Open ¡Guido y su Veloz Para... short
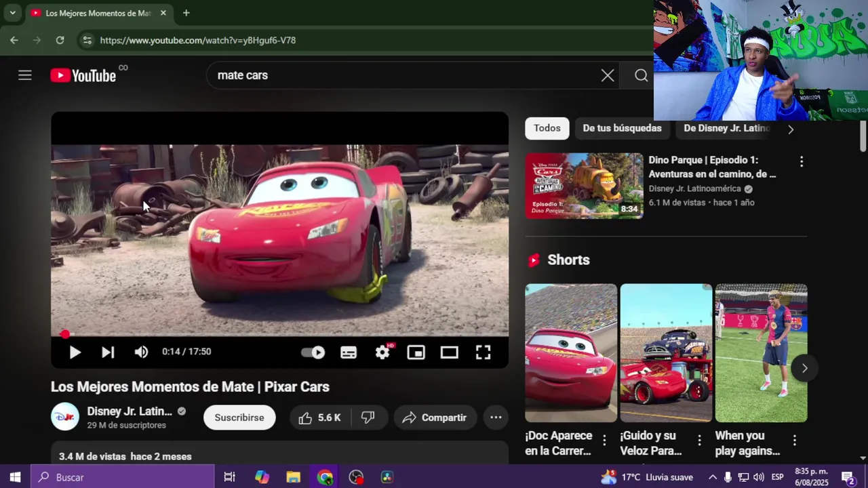This screenshot has height=488, width=868. pos(666,353)
